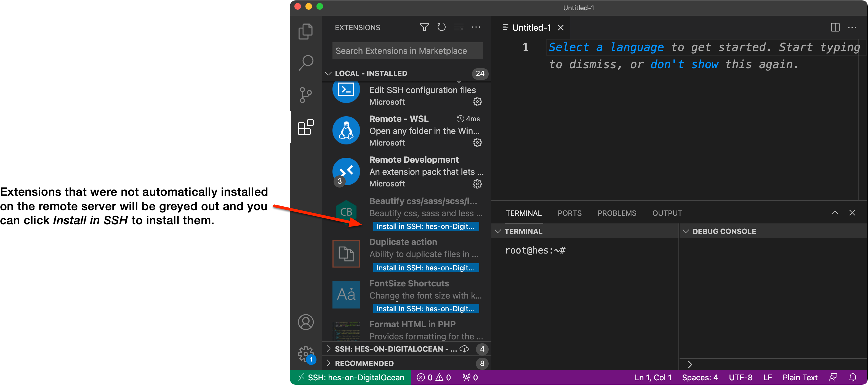Switch to the PORTS tab

569,213
